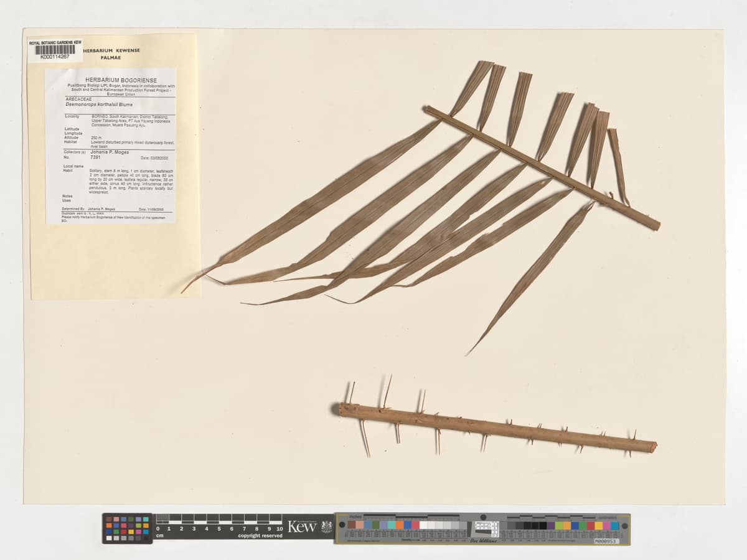This screenshot has height=560, width=747.
Task: Click the barcode on the Kew sticker
Action: (55, 49)
